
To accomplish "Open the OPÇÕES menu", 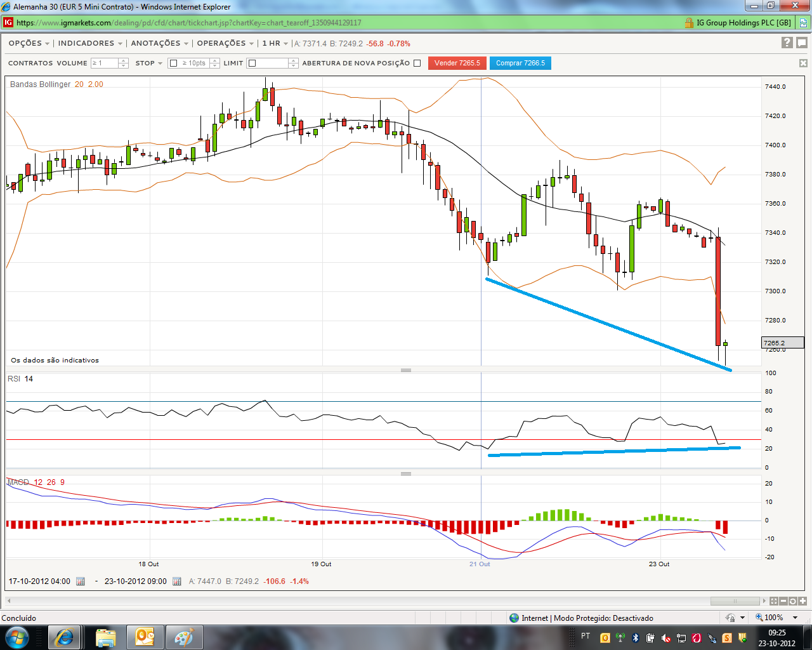I will (29, 43).
